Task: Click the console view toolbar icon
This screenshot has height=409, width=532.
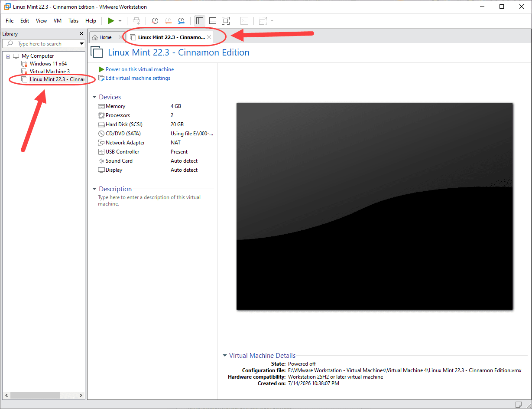Action: pos(245,21)
